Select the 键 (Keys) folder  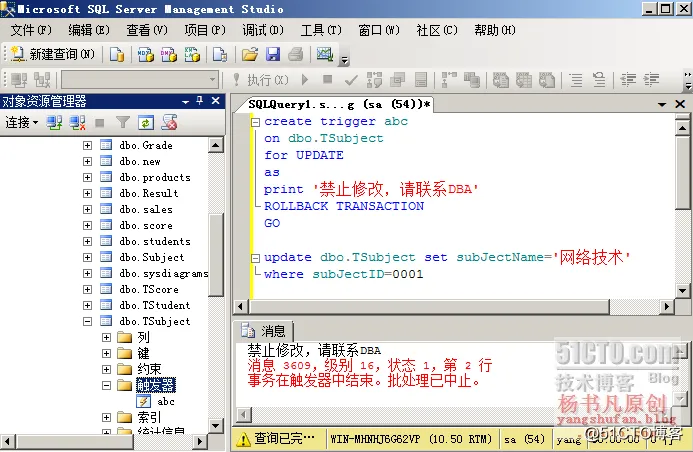point(143,353)
